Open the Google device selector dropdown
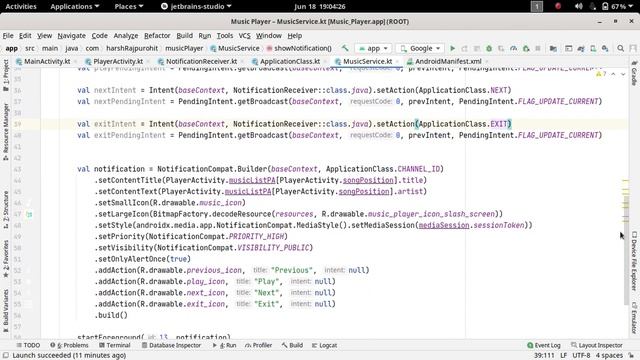Viewport: 640px width, 360px height. click(x=420, y=48)
